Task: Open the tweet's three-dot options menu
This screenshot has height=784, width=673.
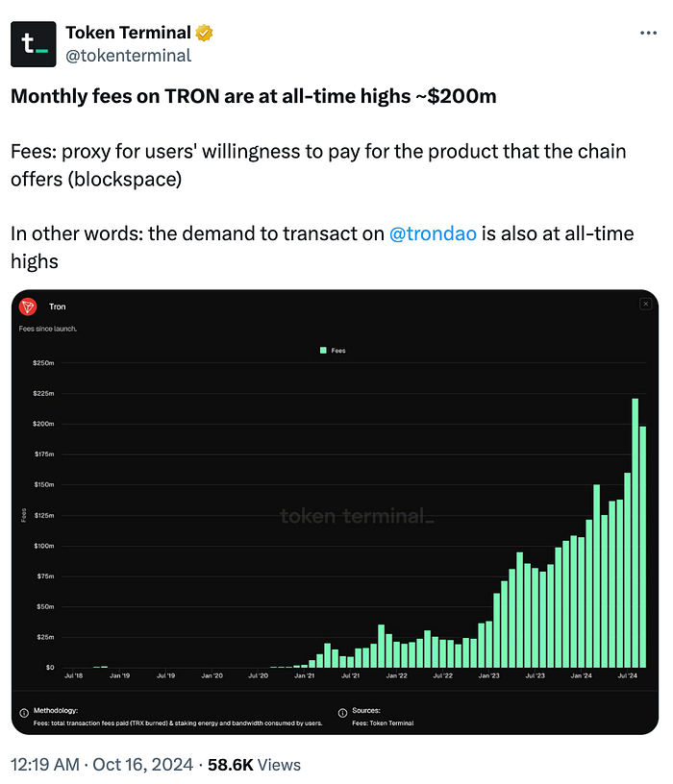Action: tap(650, 32)
